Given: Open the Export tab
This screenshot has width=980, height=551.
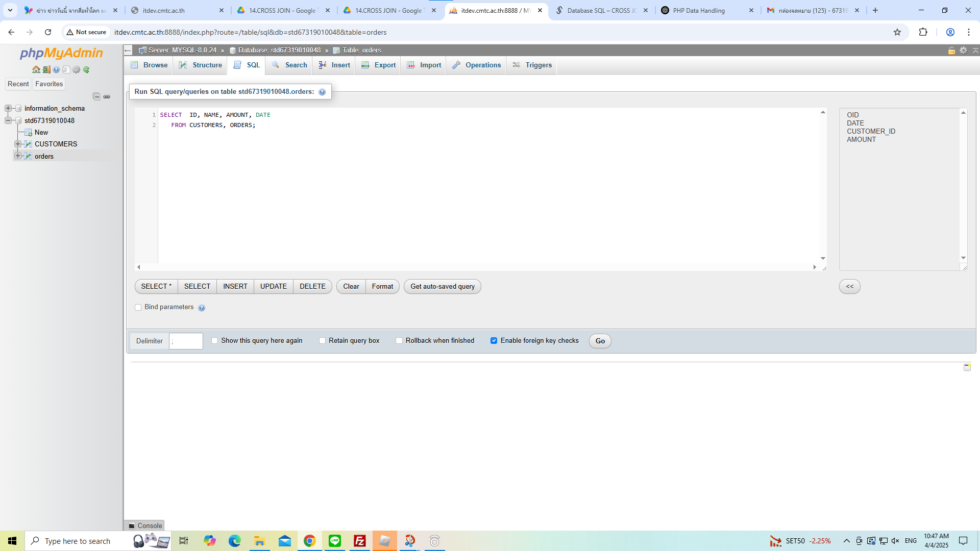Looking at the screenshot, I should click(379, 65).
